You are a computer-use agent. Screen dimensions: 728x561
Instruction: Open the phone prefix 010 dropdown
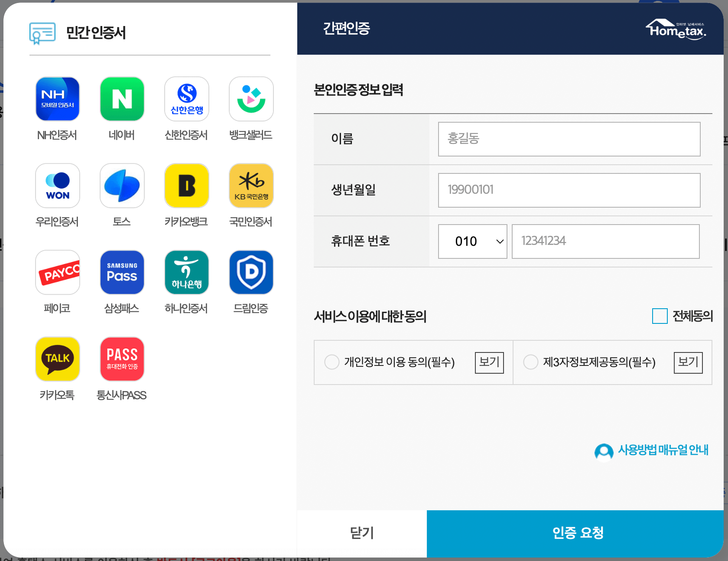472,241
